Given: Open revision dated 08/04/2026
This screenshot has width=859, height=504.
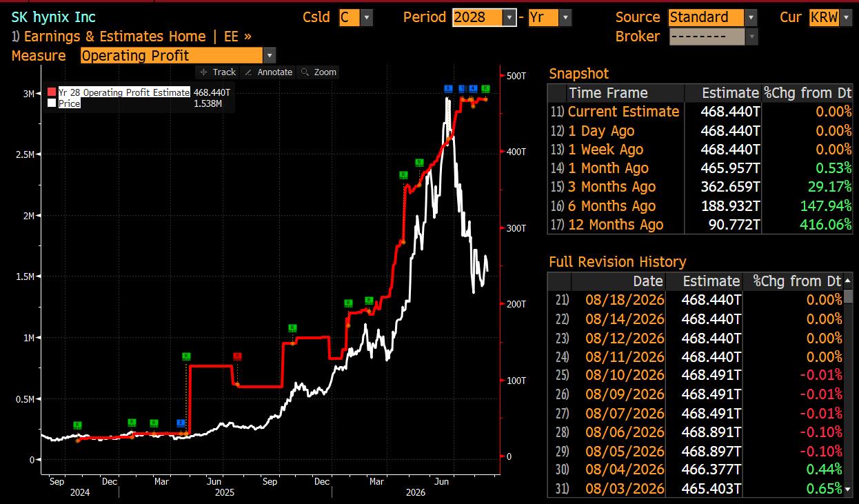Looking at the screenshot, I should (x=695, y=470).
